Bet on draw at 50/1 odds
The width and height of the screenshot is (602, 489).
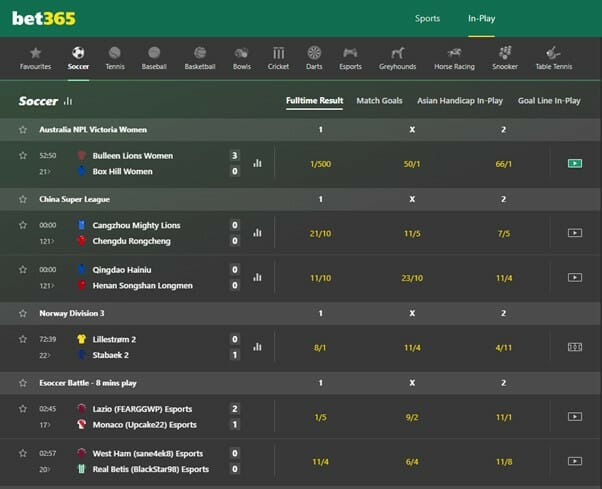point(412,164)
